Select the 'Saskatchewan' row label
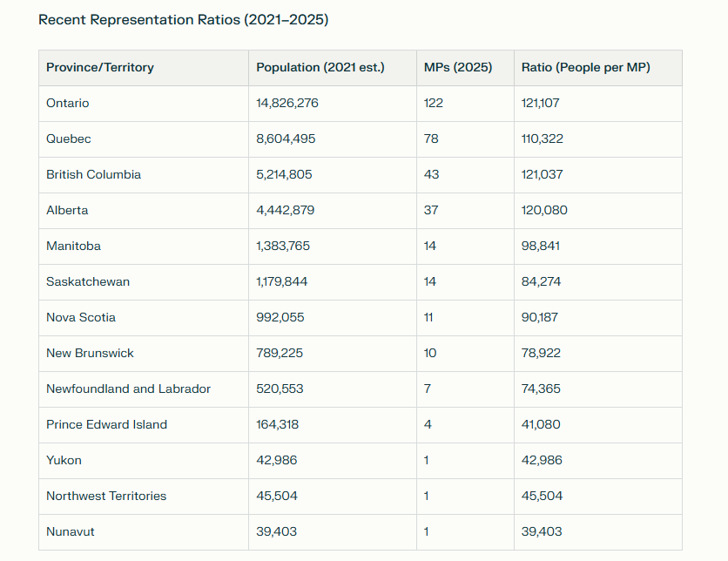The height and width of the screenshot is (561, 728). (88, 282)
